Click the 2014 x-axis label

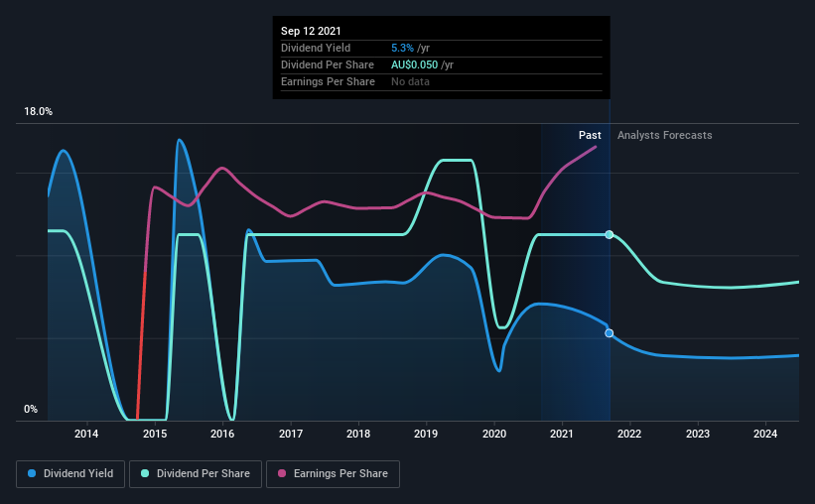tap(86, 434)
